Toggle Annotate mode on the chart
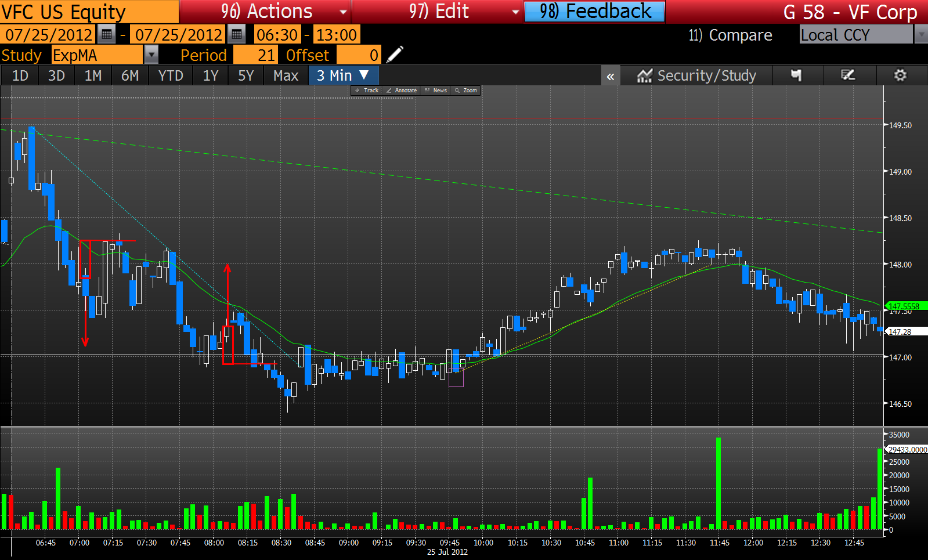The width and height of the screenshot is (928, 560). 402,91
